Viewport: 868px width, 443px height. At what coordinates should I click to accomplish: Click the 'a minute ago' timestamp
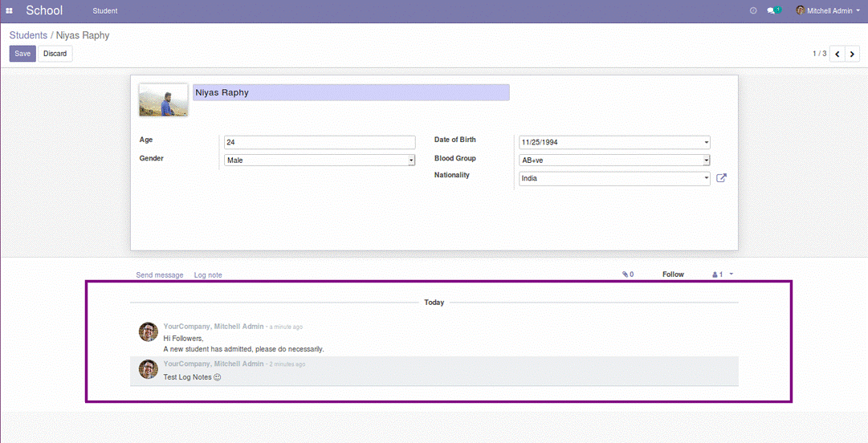pos(286,327)
